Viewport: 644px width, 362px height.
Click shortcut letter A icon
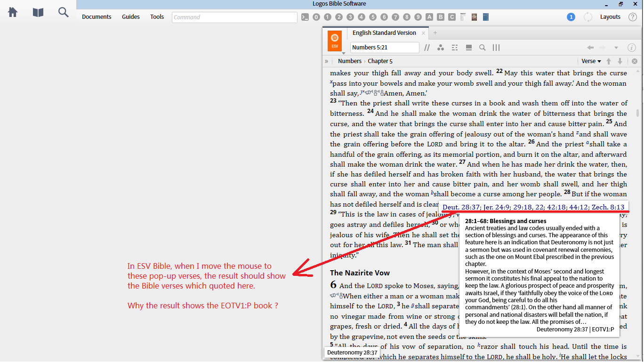pyautogui.click(x=429, y=17)
